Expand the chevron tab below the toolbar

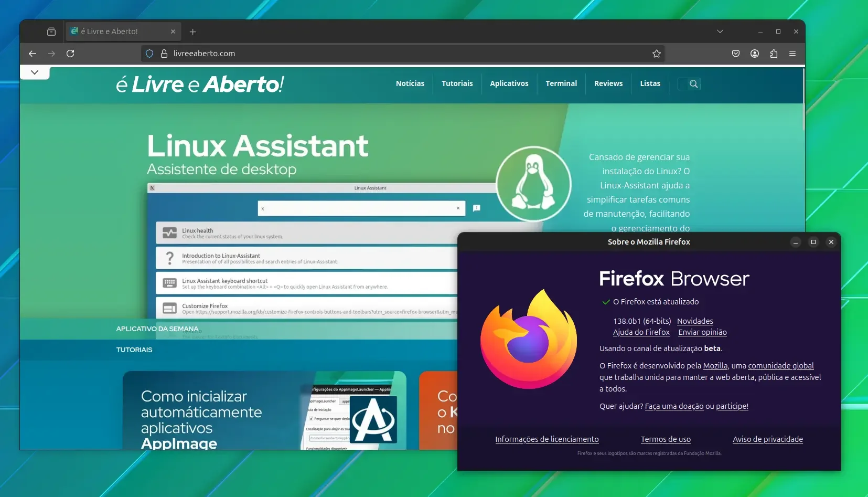click(35, 72)
